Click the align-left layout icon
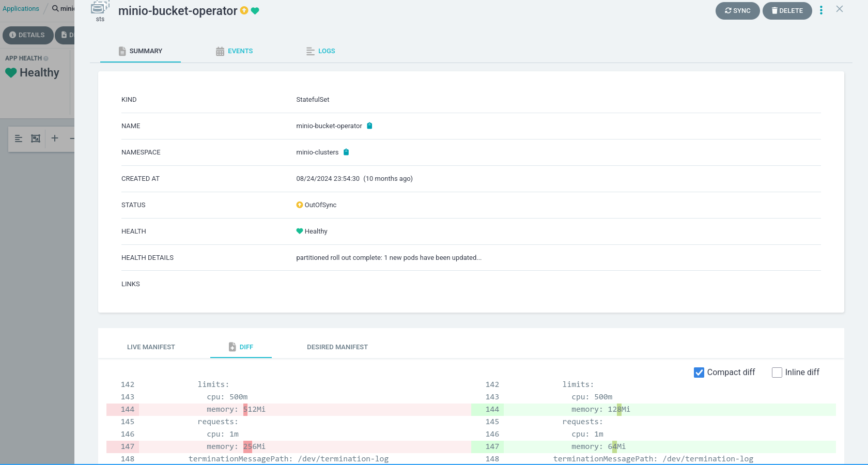 [x=19, y=138]
